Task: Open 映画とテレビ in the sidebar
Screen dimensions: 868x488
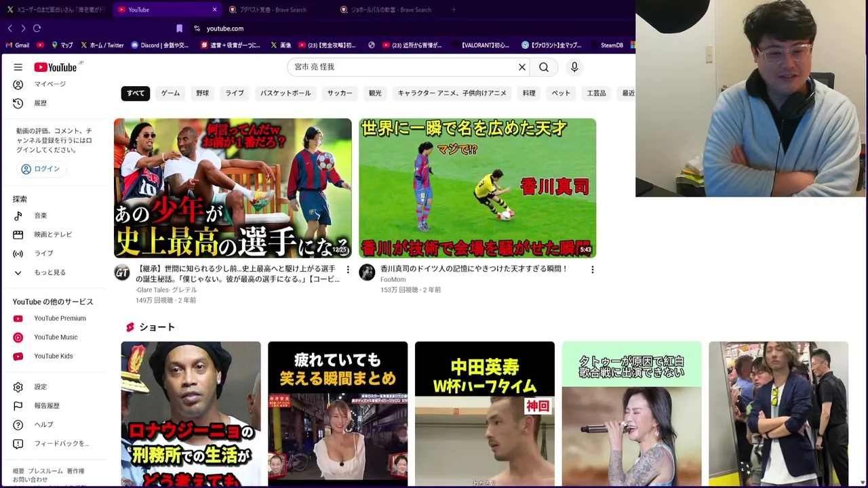Action: pos(53,235)
